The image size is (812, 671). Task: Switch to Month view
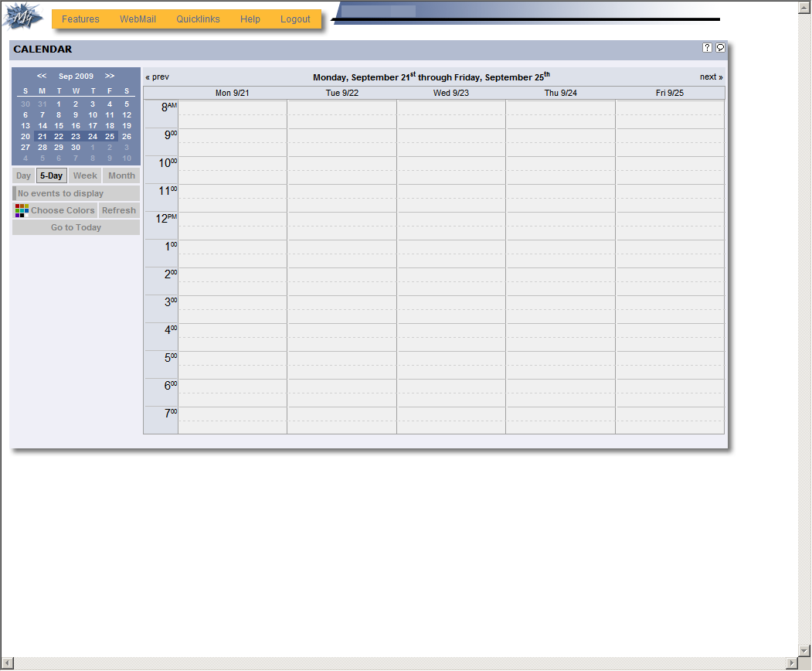[x=121, y=175]
